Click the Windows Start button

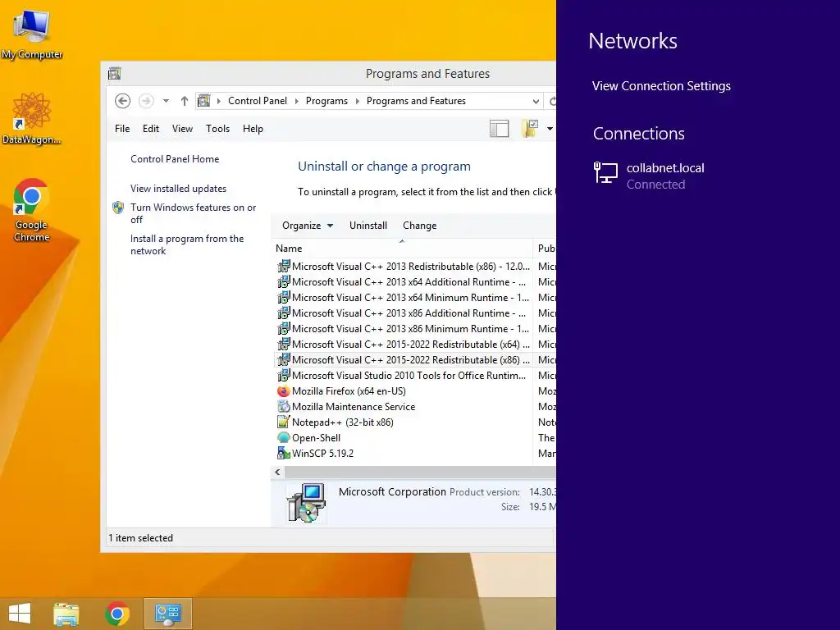tap(20, 614)
